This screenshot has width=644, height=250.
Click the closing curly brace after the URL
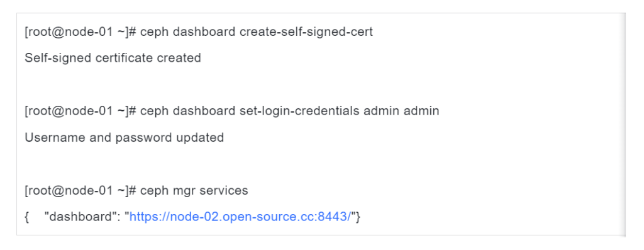click(358, 217)
